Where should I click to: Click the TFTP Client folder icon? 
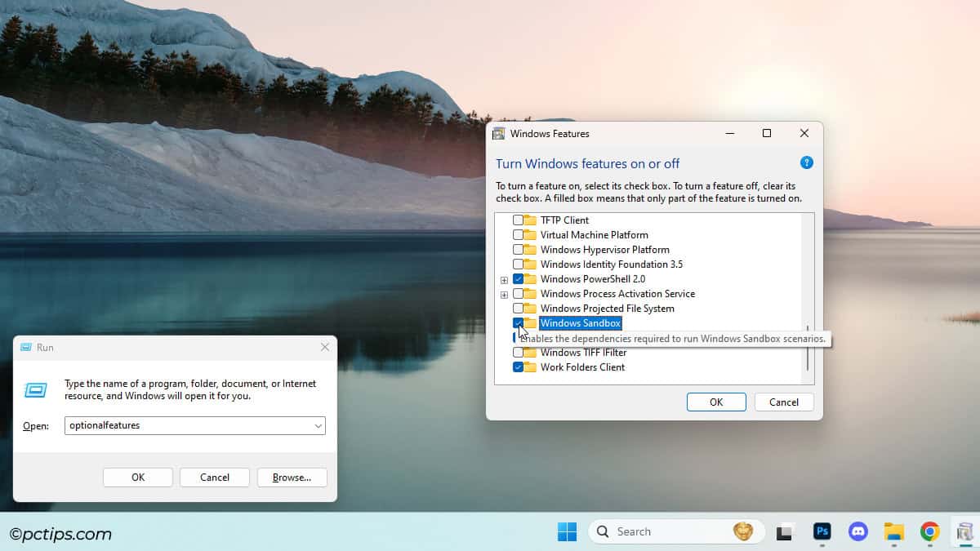point(531,220)
